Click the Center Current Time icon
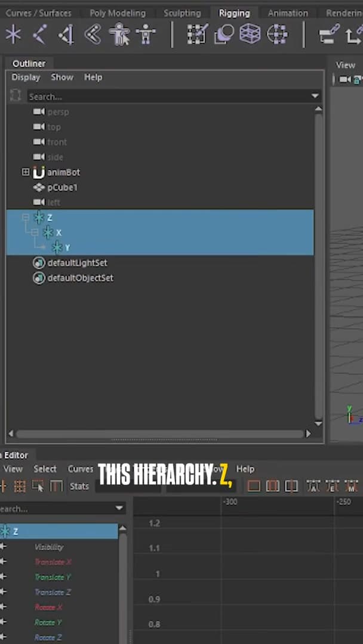This screenshot has height=644, width=363. 291,487
